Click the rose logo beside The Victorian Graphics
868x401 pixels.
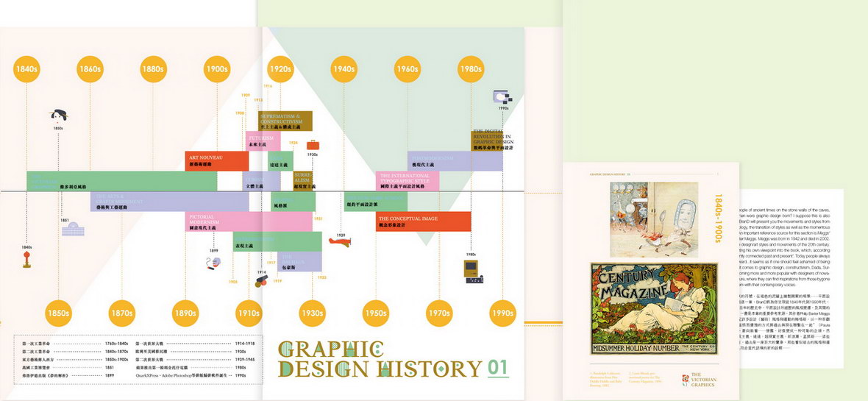(685, 380)
